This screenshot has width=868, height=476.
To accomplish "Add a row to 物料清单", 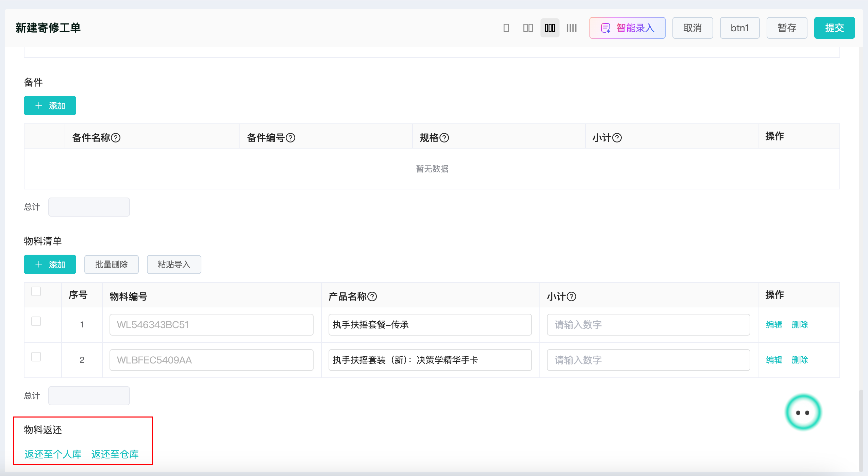I will point(50,265).
